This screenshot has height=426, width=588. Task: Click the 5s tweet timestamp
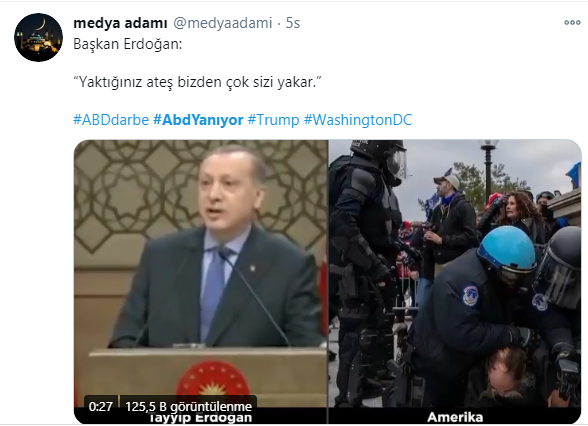click(293, 23)
